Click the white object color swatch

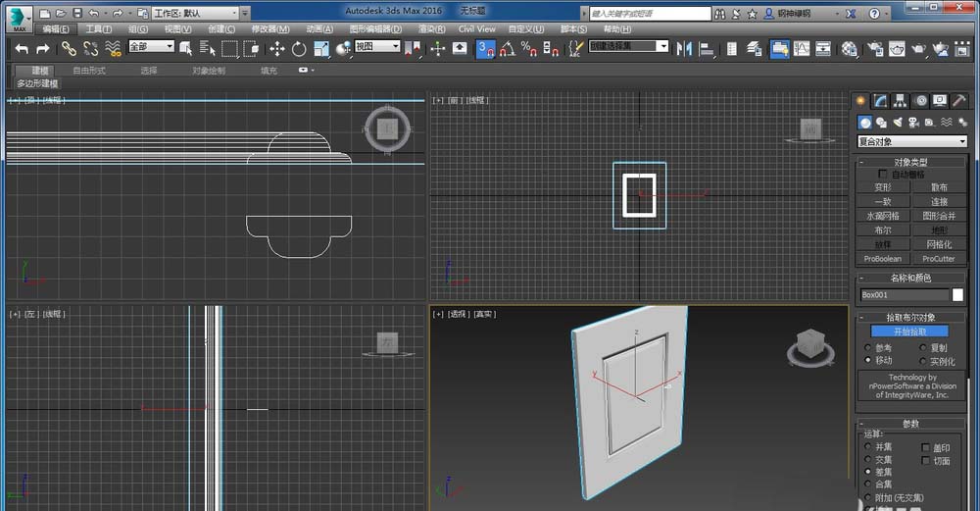pos(957,294)
